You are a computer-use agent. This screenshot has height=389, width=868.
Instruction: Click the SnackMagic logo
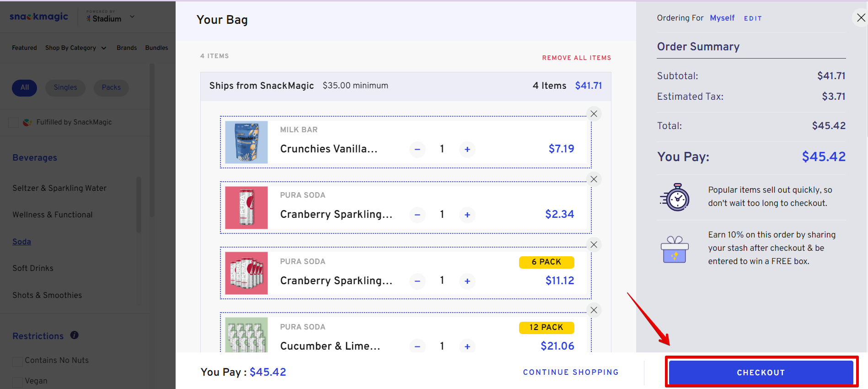click(x=39, y=16)
